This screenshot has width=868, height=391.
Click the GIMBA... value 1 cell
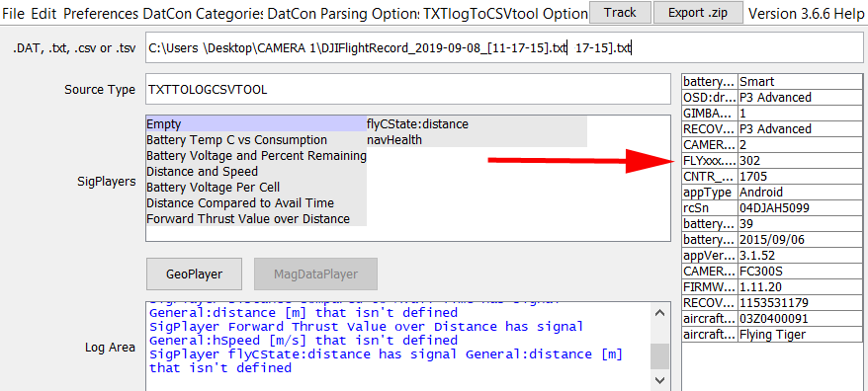(801, 114)
